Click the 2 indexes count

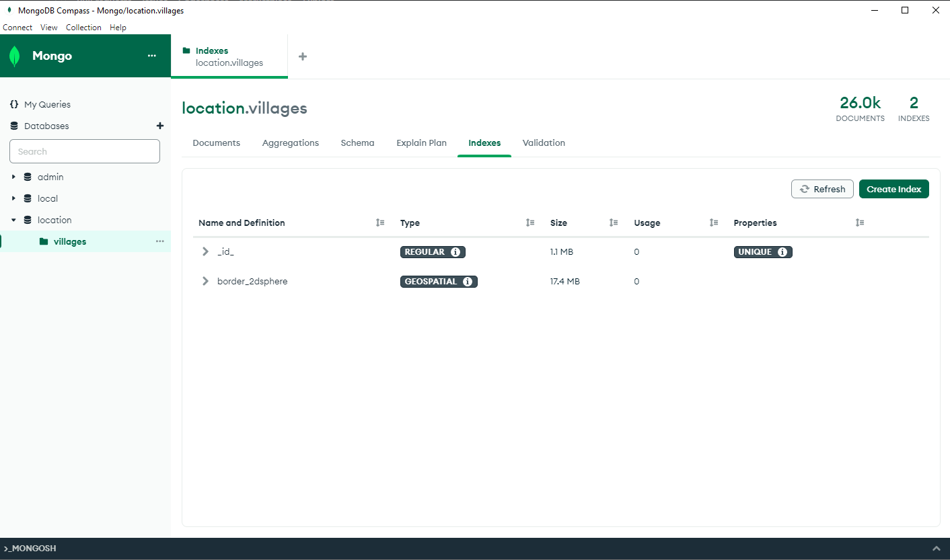(914, 103)
